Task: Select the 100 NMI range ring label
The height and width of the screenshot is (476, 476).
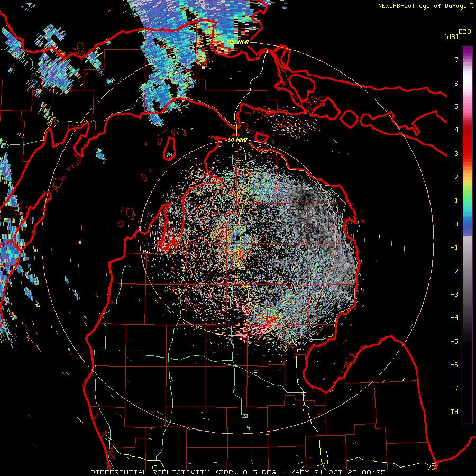Action: coord(237,42)
